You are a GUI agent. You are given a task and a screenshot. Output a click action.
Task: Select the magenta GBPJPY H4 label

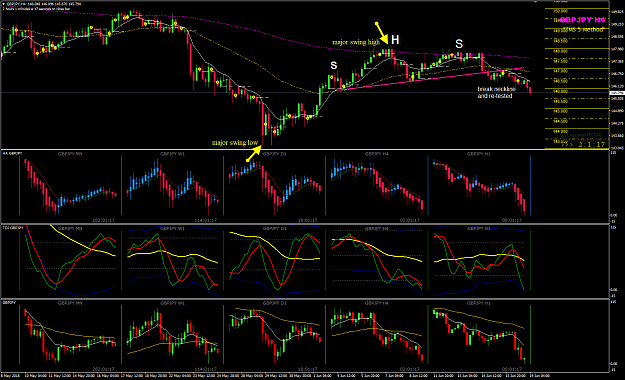tap(582, 20)
